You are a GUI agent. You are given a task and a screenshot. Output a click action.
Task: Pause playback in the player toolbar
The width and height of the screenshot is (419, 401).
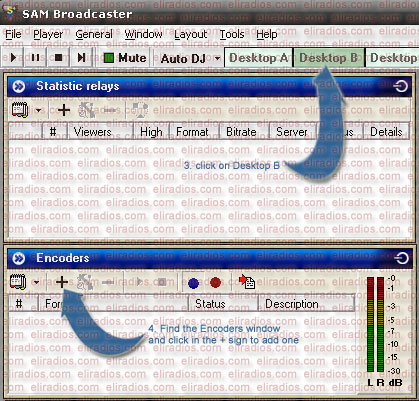coord(35,58)
